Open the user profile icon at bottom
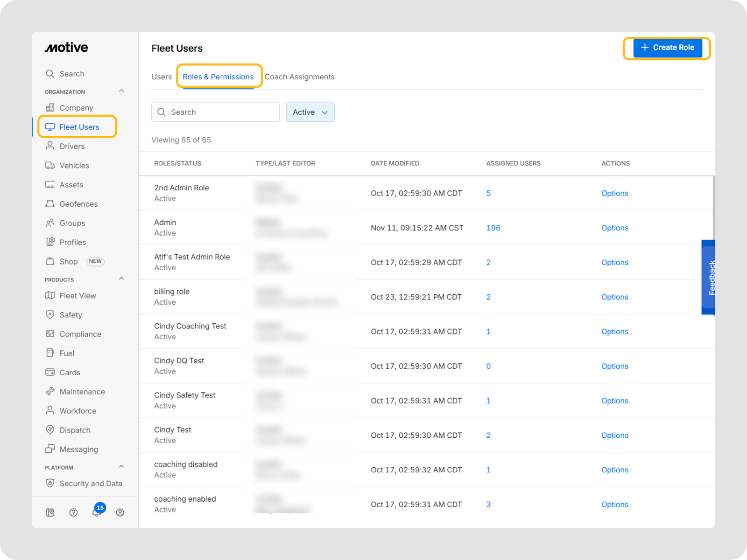 120,512
